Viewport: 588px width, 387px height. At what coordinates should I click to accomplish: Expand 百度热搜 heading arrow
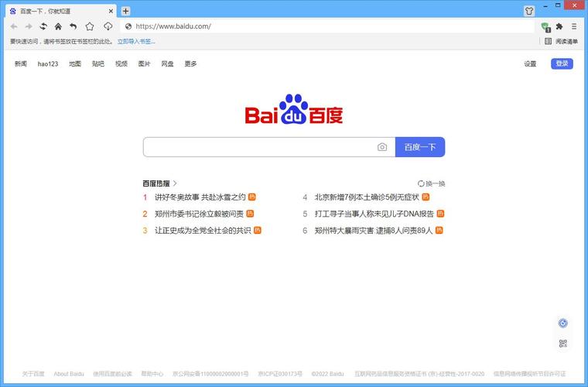click(175, 183)
